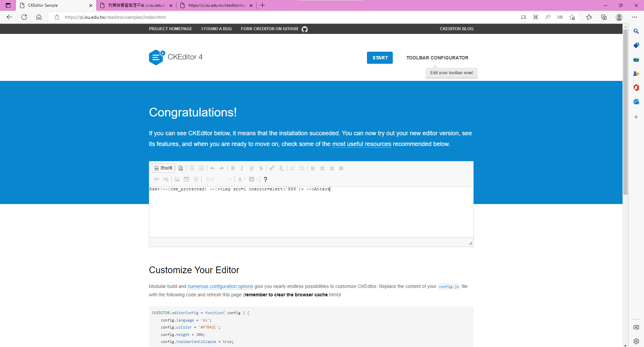
Task: Refresh the current page
Action: pyautogui.click(x=24, y=17)
